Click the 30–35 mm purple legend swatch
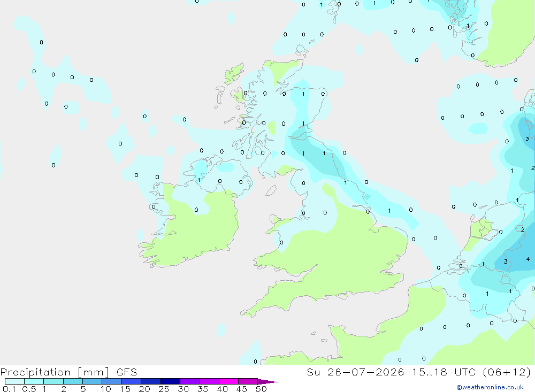 [x=190, y=381]
